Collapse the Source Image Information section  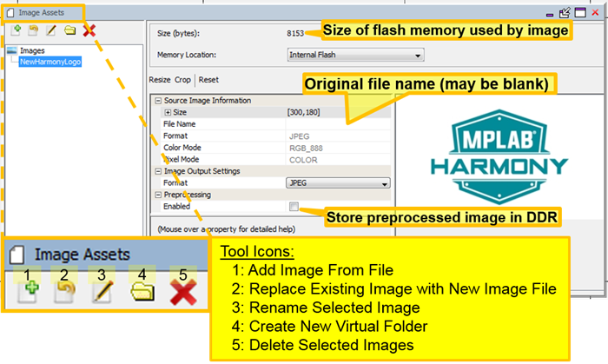158,101
